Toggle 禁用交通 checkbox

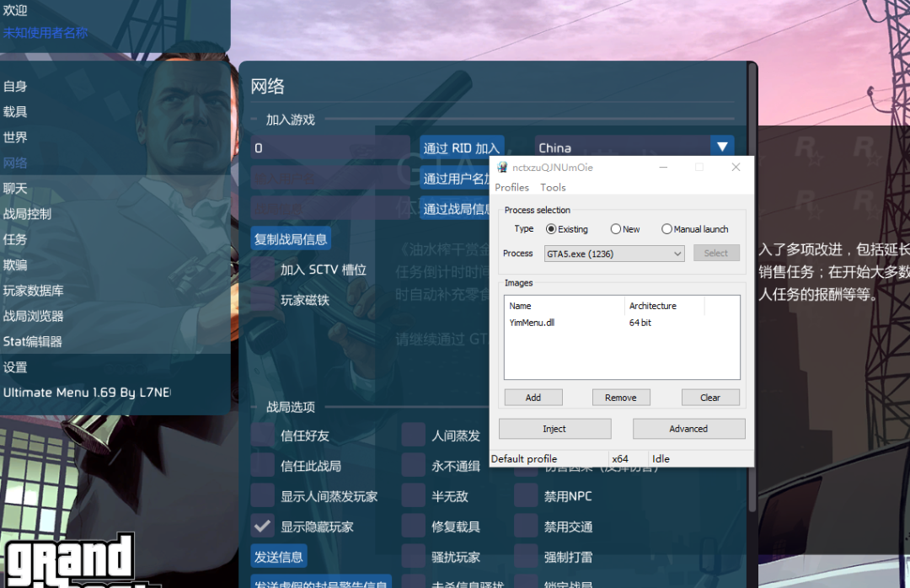[527, 527]
